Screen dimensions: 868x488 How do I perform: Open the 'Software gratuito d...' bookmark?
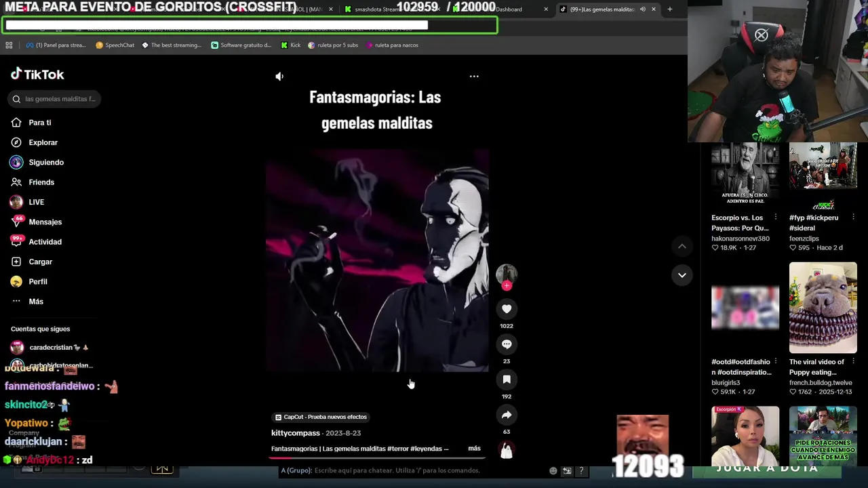241,45
